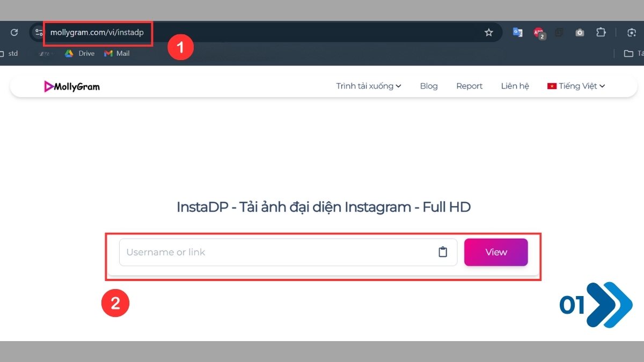The image size is (644, 362).
Task: Open the red ABP extension icon
Action: coord(538,33)
